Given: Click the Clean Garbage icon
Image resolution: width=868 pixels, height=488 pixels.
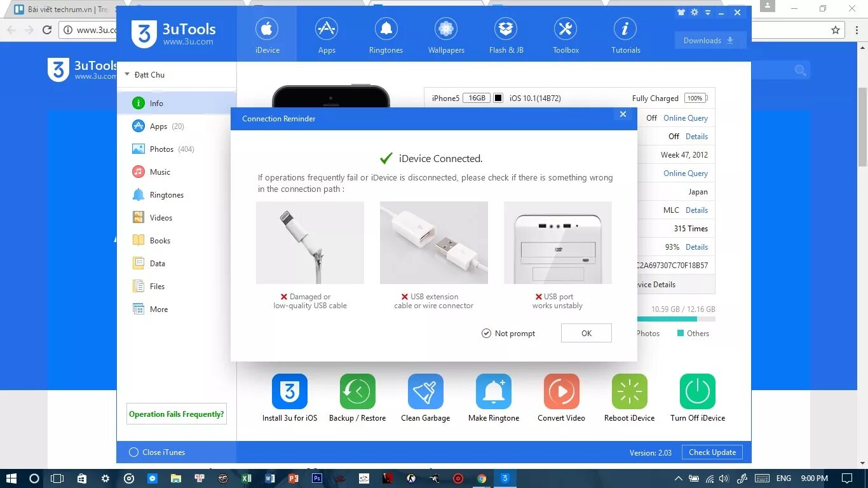Looking at the screenshot, I should 426,391.
